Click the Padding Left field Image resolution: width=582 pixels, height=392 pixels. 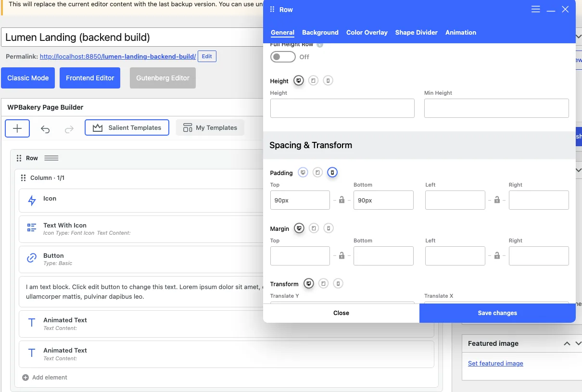455,200
